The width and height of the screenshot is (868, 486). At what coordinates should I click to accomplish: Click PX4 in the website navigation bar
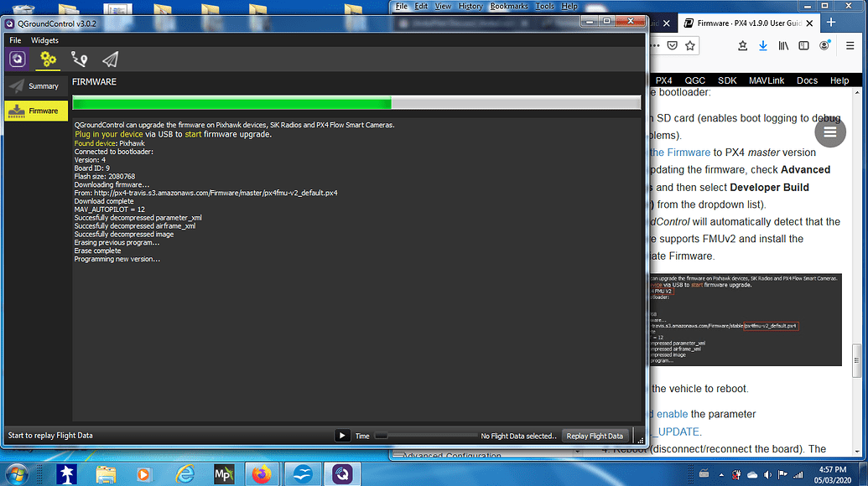coord(663,80)
